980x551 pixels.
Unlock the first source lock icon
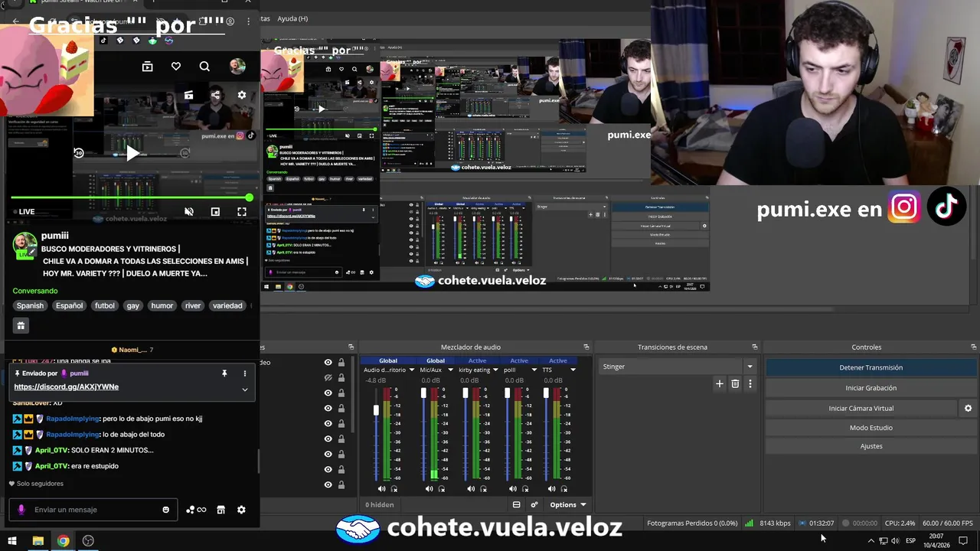pyautogui.click(x=341, y=363)
